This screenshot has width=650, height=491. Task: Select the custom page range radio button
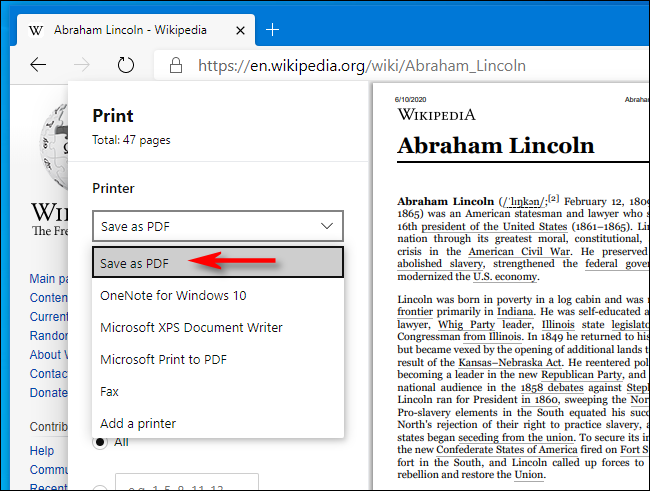100,487
